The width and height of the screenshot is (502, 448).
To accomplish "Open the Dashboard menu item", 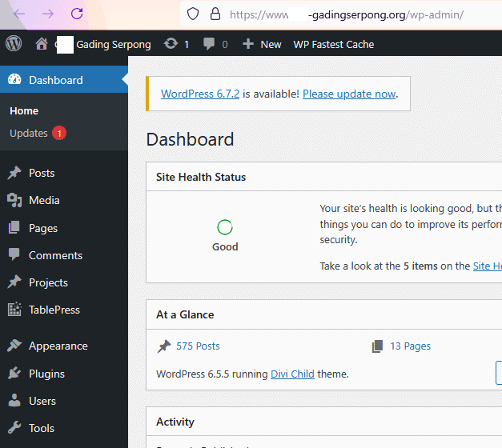I will point(64,79).
